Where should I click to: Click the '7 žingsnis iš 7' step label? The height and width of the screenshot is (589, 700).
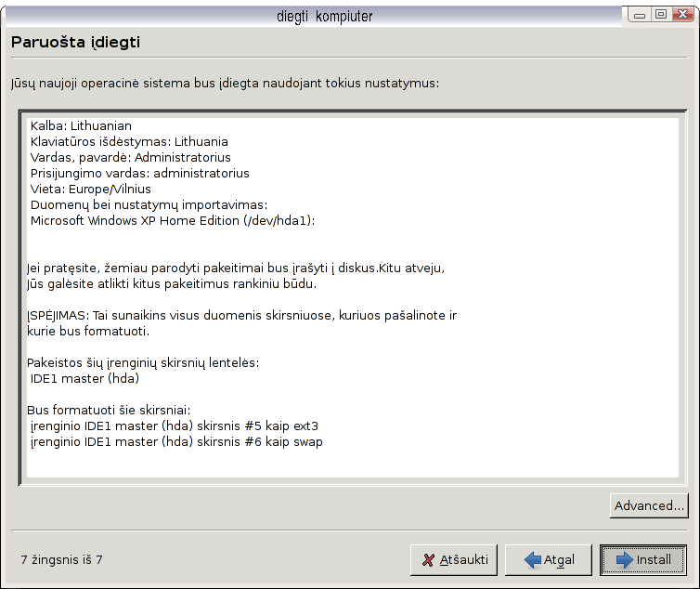(61, 560)
